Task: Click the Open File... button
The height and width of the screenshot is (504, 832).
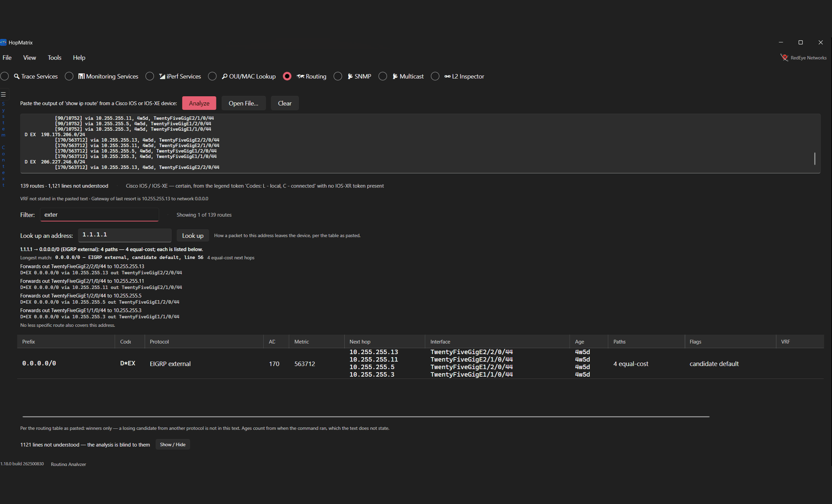Action: coord(243,103)
